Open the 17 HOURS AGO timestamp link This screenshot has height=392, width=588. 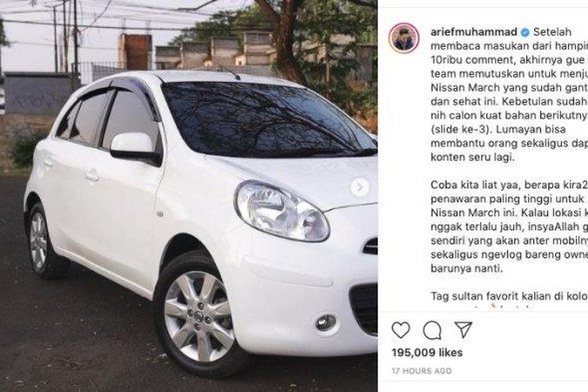[422, 371]
